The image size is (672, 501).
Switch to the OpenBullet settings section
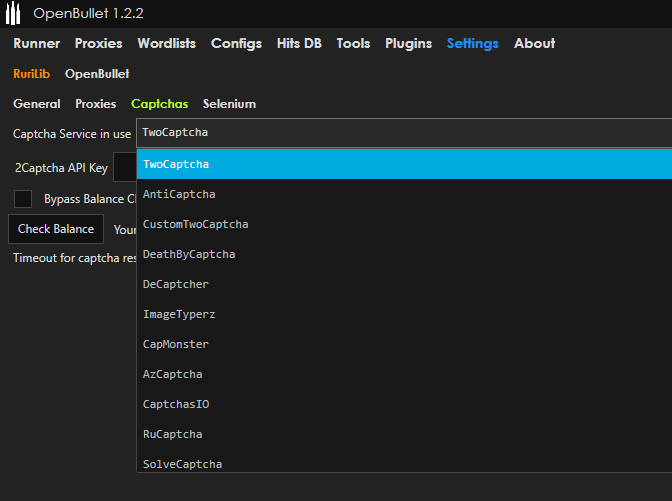pyautogui.click(x=97, y=73)
